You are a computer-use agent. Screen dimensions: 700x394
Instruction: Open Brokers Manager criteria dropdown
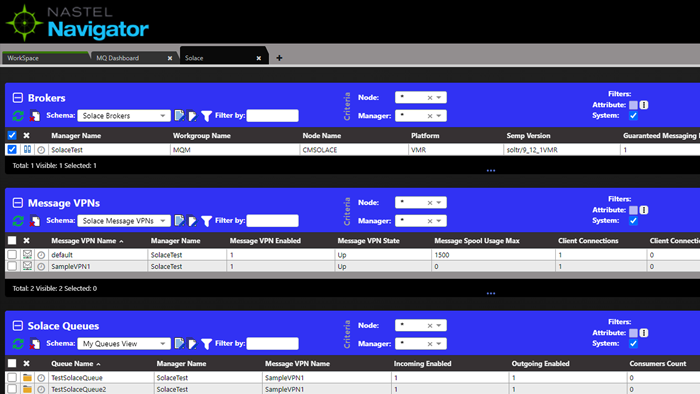point(421,116)
